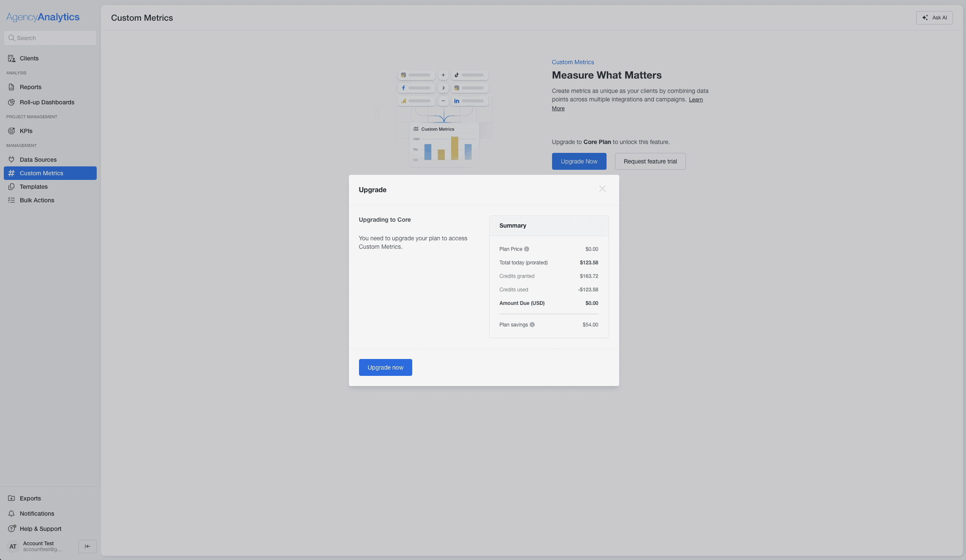Click the "Summary" panel heading
This screenshot has width=966, height=560.
click(x=513, y=226)
